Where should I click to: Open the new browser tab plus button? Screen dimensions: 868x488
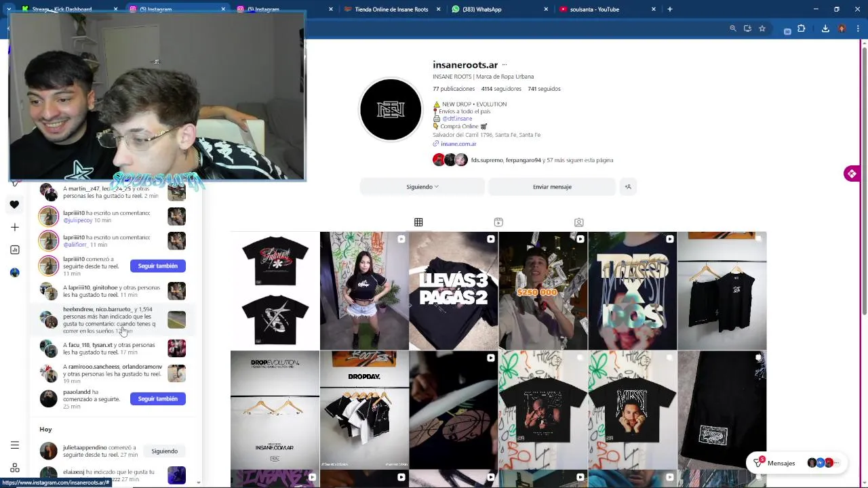pyautogui.click(x=669, y=9)
